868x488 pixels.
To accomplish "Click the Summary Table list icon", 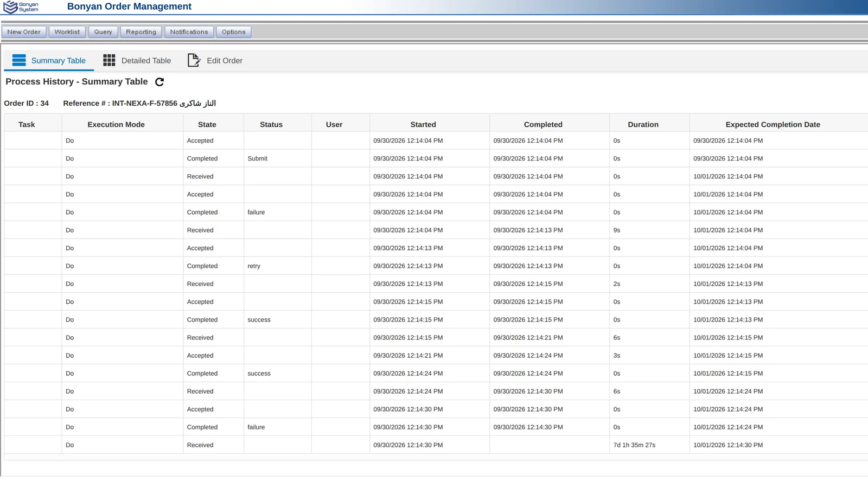I will coord(19,60).
